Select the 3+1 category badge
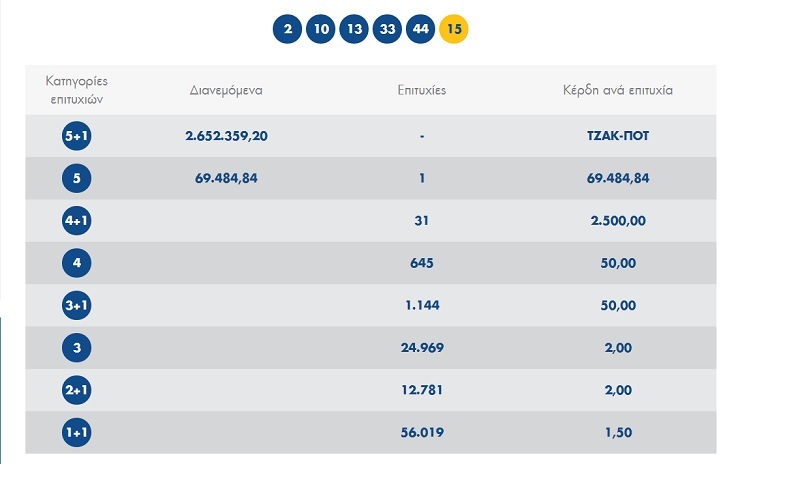Viewport: 800px width, 481px height. click(x=76, y=305)
